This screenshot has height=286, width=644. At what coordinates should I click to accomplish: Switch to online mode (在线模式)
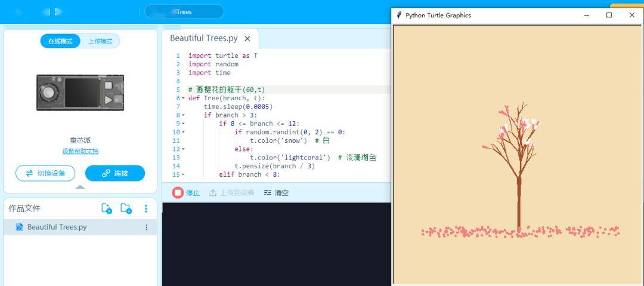tap(60, 41)
